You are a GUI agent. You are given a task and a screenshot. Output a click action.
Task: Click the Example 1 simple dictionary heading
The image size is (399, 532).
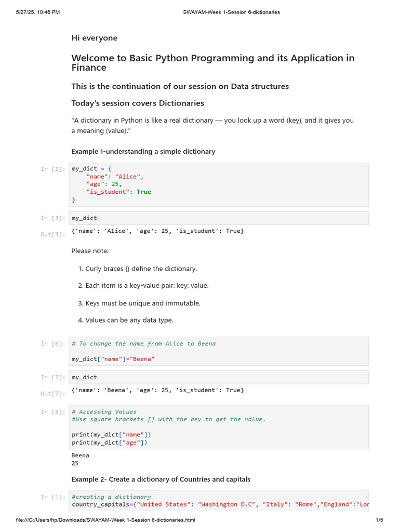point(143,151)
